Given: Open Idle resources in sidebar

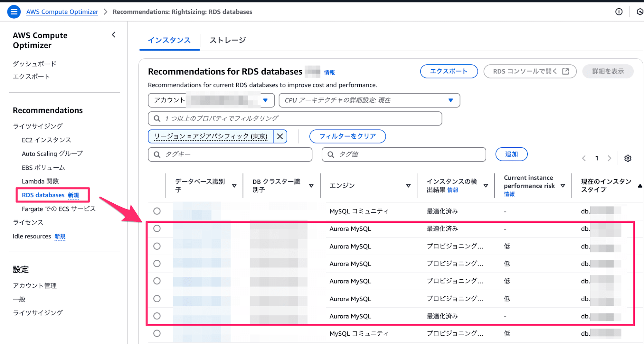Looking at the screenshot, I should click(x=32, y=236).
